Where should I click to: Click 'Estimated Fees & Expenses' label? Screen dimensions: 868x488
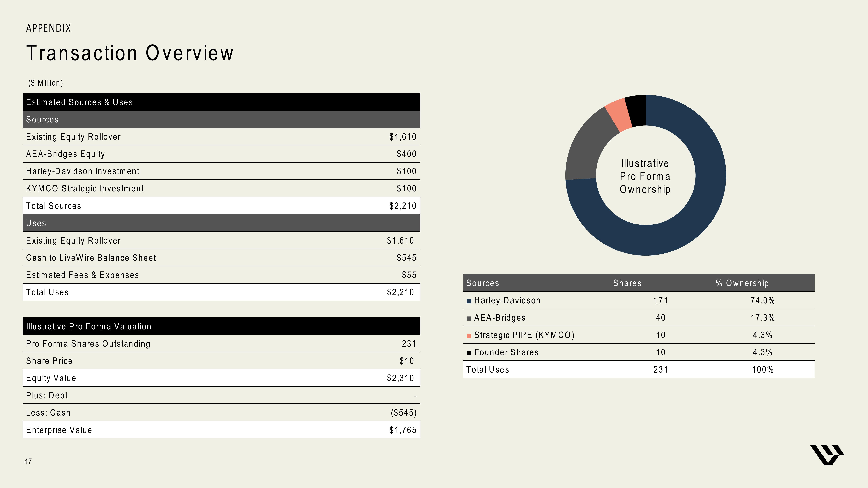[x=83, y=275]
